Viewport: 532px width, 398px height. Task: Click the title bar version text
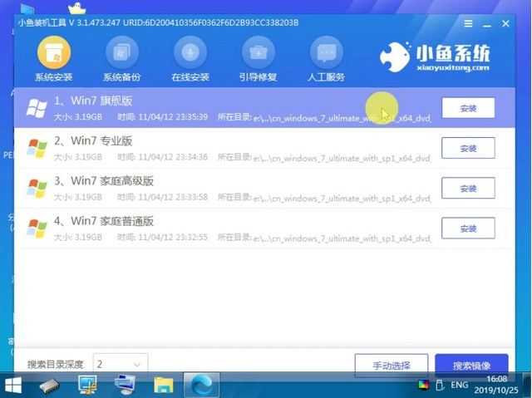(159, 22)
